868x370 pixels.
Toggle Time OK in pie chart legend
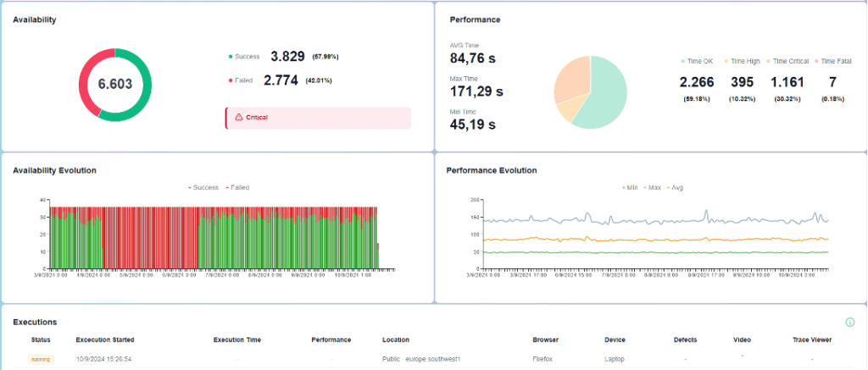point(697,62)
